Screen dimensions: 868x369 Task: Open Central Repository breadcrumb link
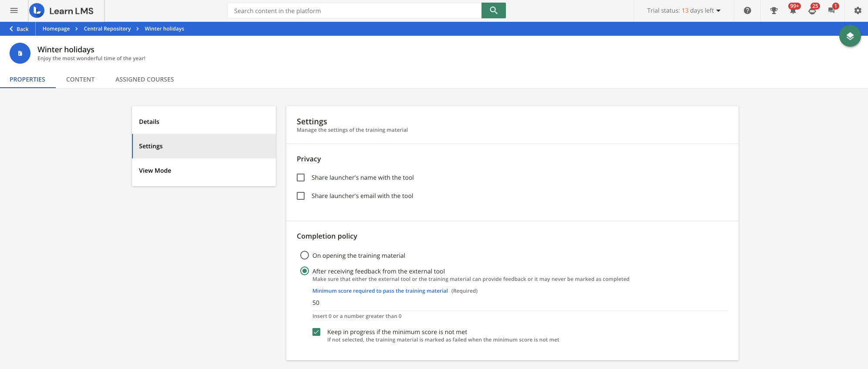(107, 29)
